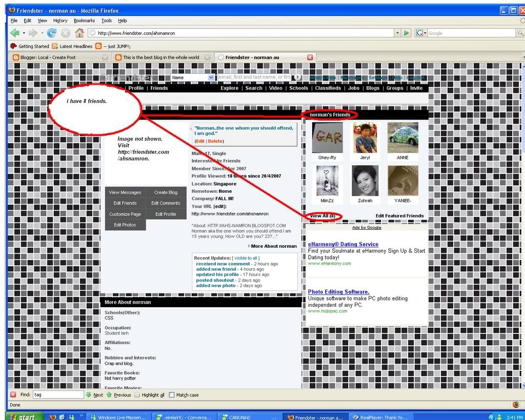The height and width of the screenshot is (420, 525).
Task: Open the Getting Started bookmark
Action: (29, 46)
